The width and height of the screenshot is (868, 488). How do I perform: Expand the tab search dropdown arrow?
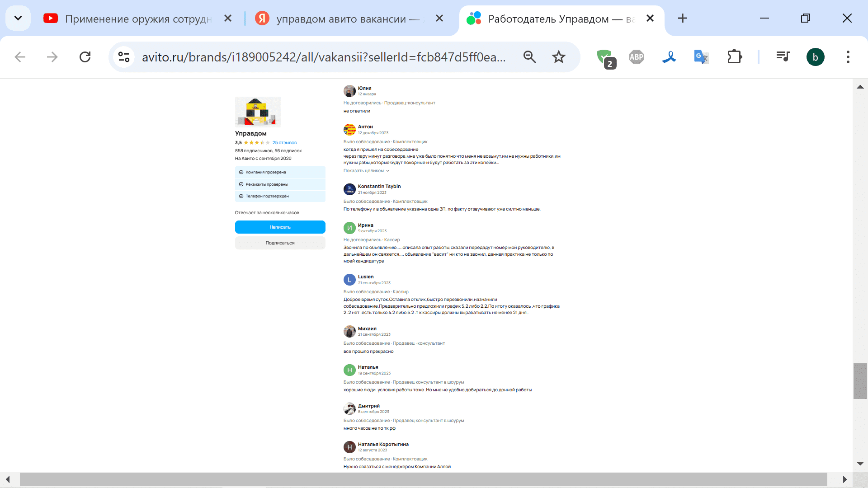18,19
